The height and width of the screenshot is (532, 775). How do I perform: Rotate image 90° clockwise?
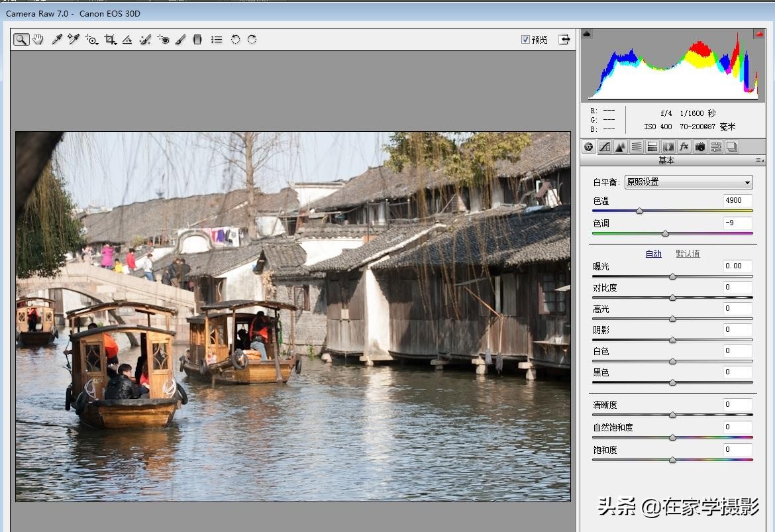[252, 40]
